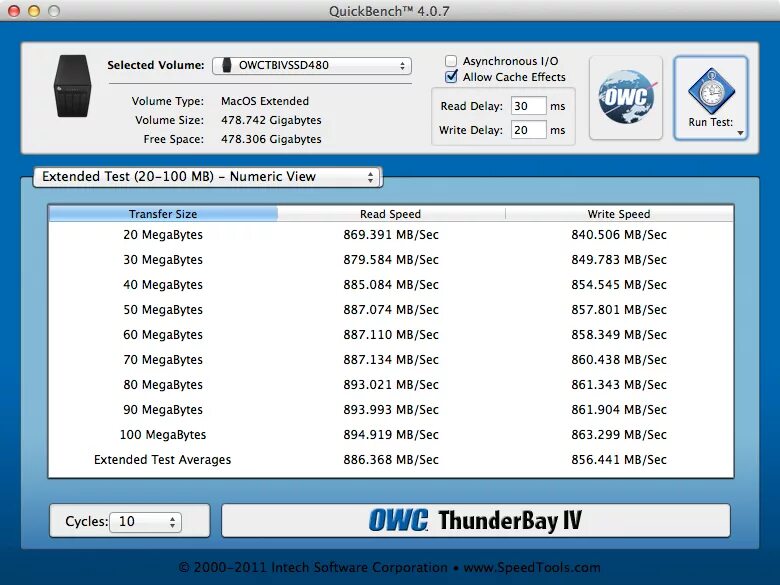
Task: Click read speed value 893.021 MB/Sec
Action: [x=391, y=385]
